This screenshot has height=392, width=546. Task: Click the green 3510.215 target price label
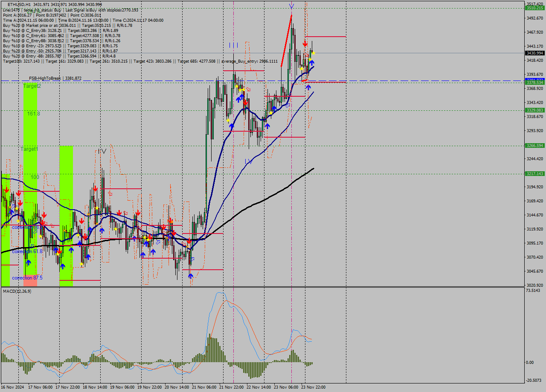[x=534, y=7]
